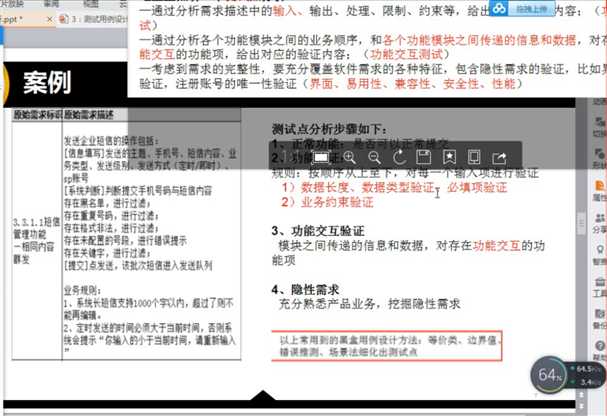Open the 审阅 menu tab
Viewport: 607px width, 416px height.
pos(51,4)
